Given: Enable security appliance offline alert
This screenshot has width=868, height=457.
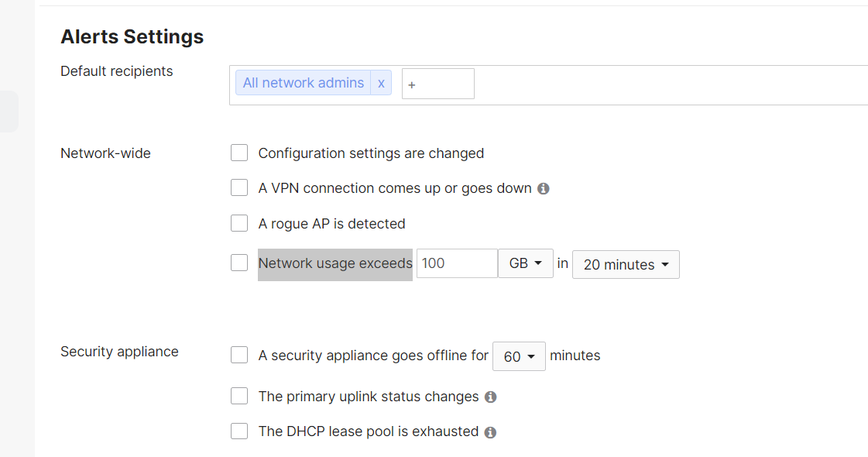Looking at the screenshot, I should pos(239,355).
